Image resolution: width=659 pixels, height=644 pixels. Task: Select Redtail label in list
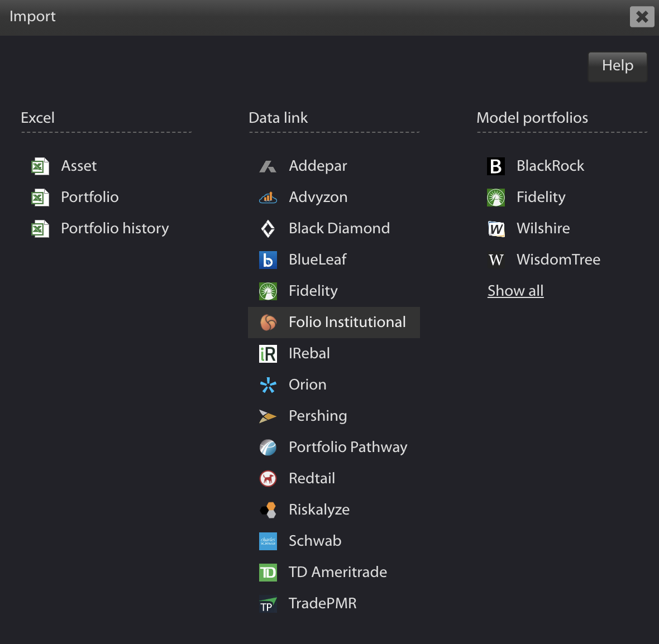(312, 478)
